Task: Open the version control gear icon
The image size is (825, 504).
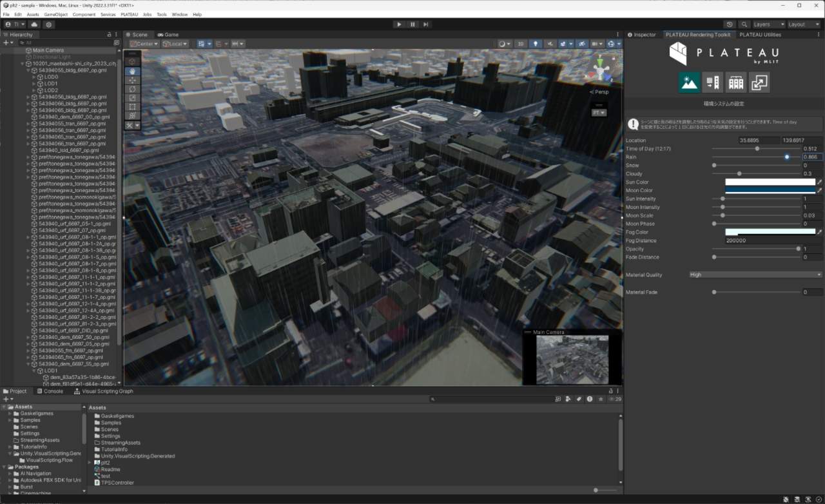Action: pos(49,24)
